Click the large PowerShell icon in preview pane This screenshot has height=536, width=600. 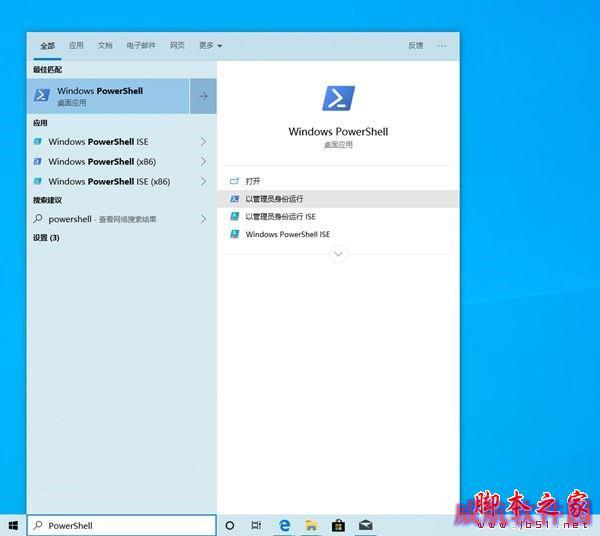pyautogui.click(x=338, y=98)
